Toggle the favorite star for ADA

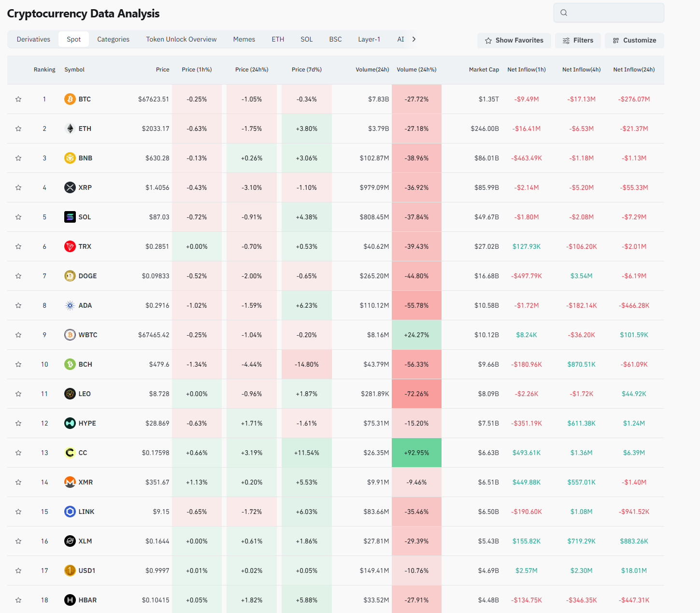click(18, 305)
